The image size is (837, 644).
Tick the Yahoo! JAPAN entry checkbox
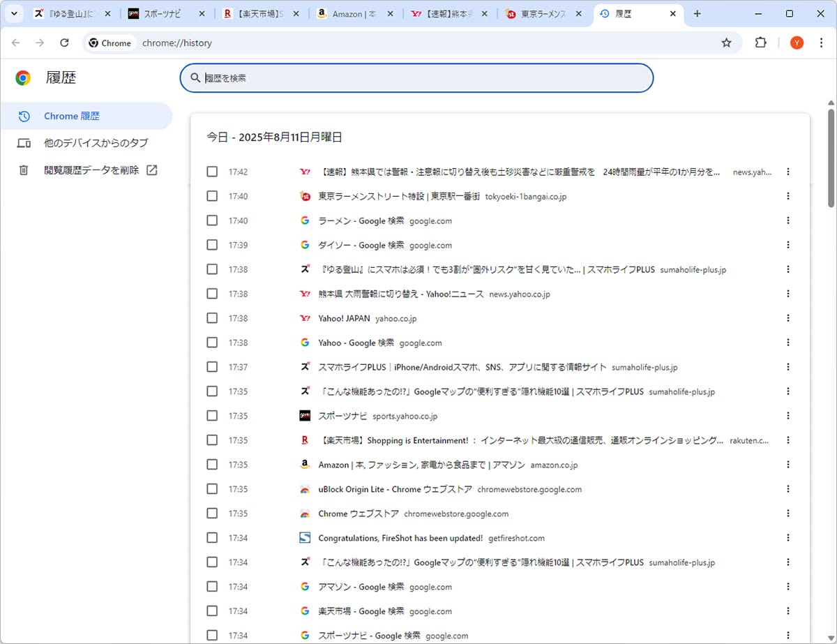coord(212,318)
